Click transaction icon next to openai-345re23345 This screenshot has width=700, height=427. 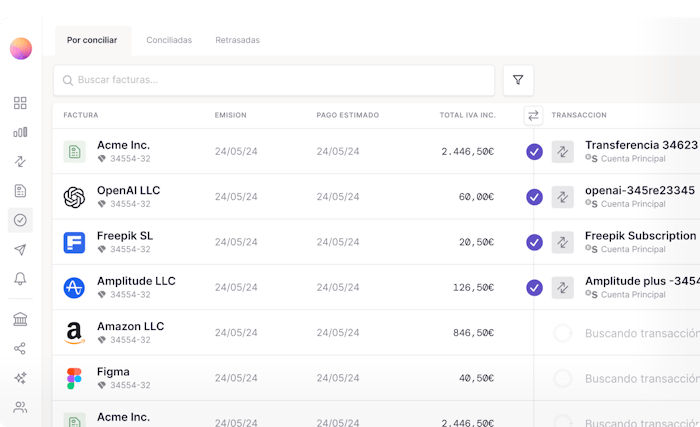tap(562, 197)
